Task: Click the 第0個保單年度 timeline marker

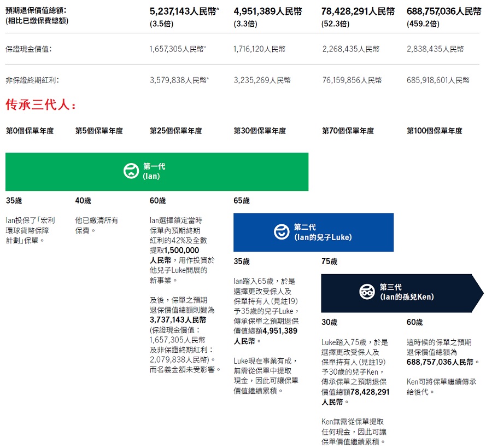Action: (x=30, y=131)
